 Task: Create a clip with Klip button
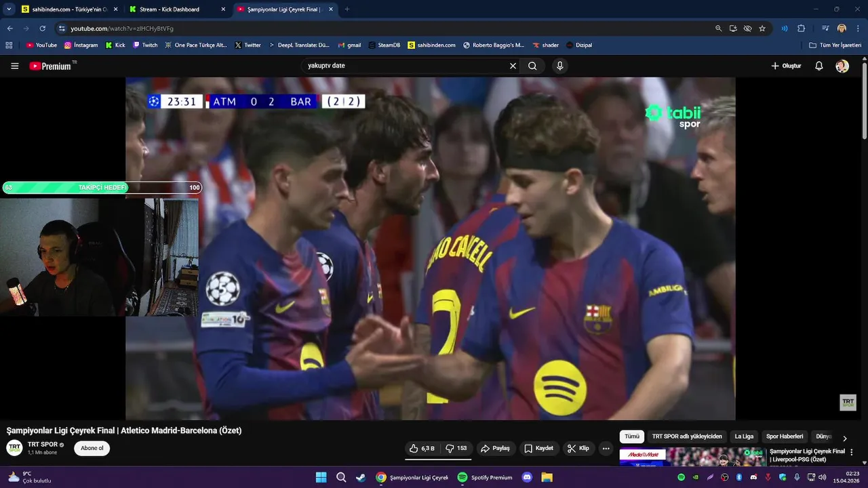578,448
